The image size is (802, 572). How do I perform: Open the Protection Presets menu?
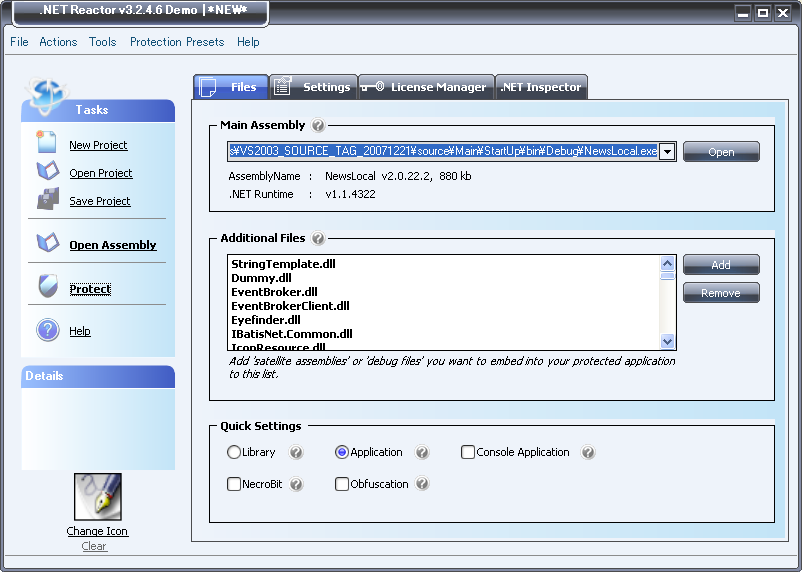tap(176, 42)
